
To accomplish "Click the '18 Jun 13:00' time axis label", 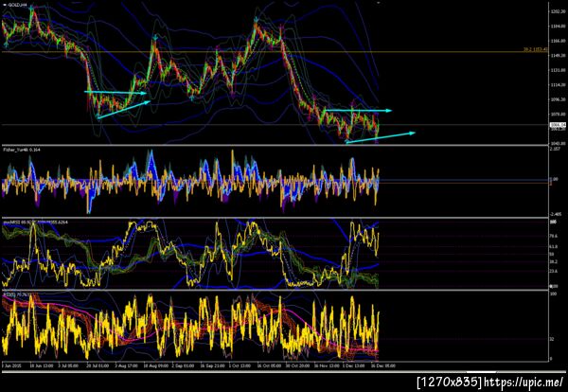I will 42,365.
